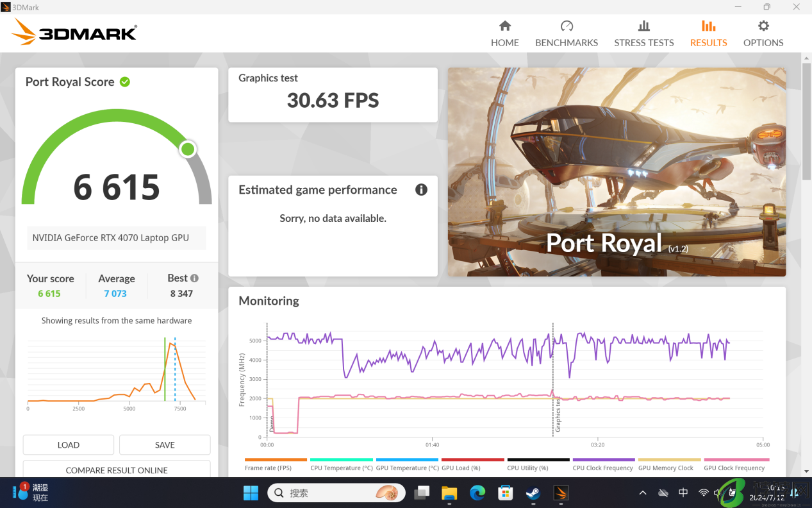The image size is (812, 508).
Task: Select the RESULTS tab
Action: click(x=708, y=34)
